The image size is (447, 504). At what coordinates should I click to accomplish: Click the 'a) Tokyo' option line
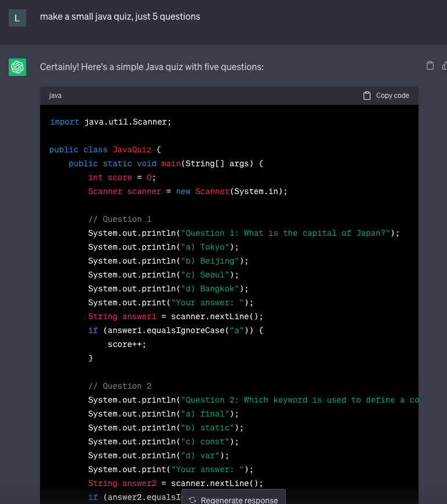[163, 247]
